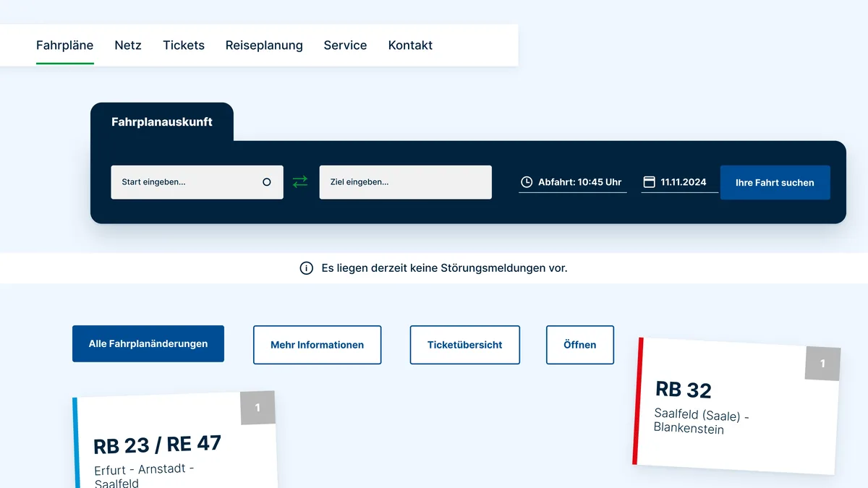Screen dimensions: 868x488
Task: Click the locate circle icon in Start field
Action: [x=267, y=182]
